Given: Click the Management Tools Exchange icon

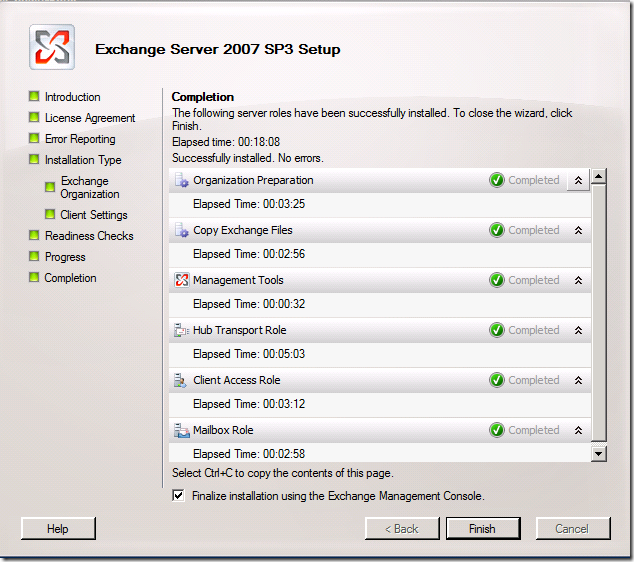Looking at the screenshot, I should 182,280.
